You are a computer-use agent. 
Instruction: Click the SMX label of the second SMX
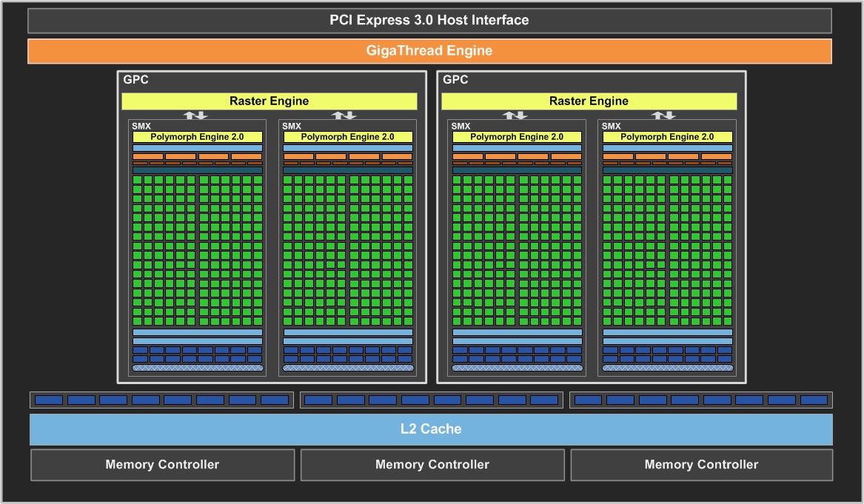click(x=292, y=126)
